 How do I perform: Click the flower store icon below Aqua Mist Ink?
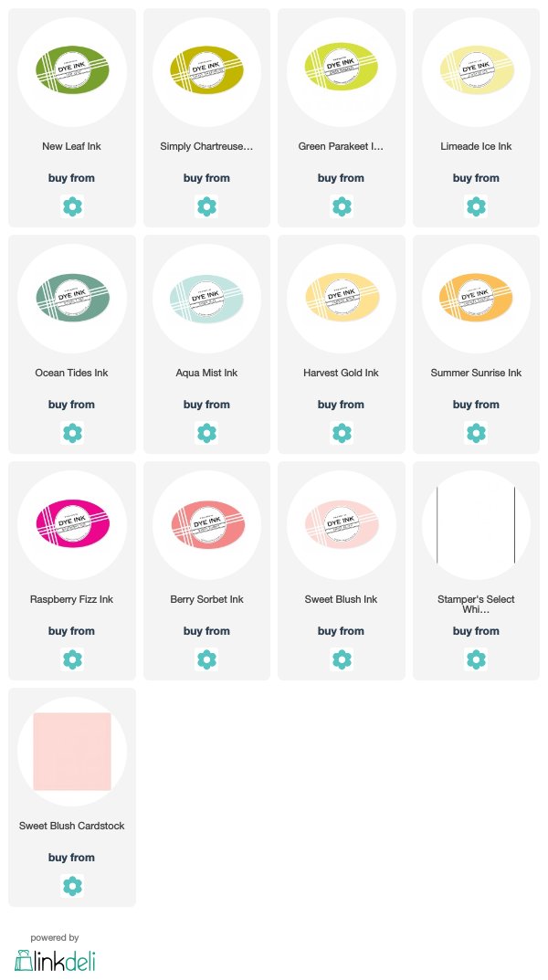[x=206, y=433]
